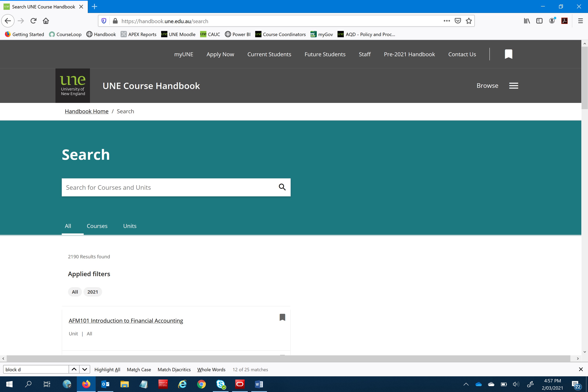
Task: Open the Getting Started bookmark
Action: click(24, 34)
